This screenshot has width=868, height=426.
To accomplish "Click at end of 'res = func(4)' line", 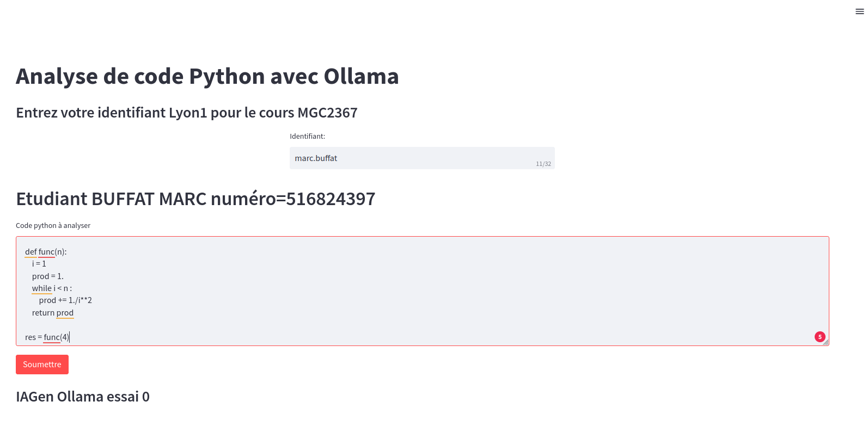I will pos(70,337).
